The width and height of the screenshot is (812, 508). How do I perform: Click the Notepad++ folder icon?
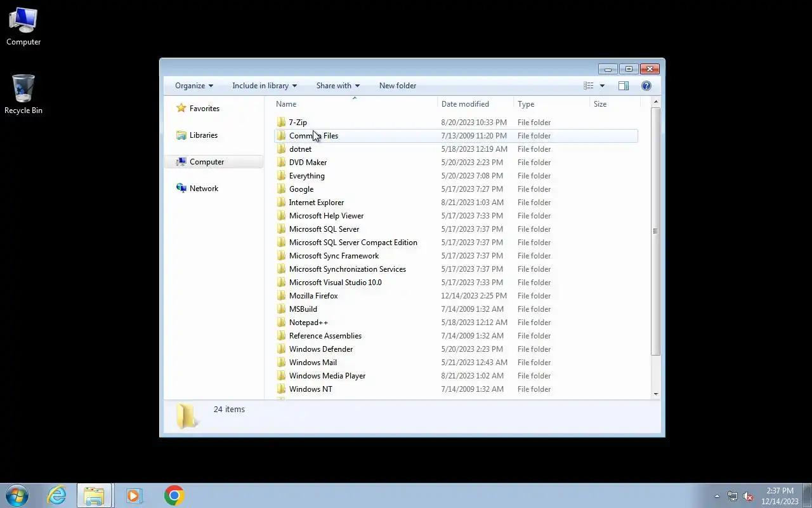(x=282, y=322)
